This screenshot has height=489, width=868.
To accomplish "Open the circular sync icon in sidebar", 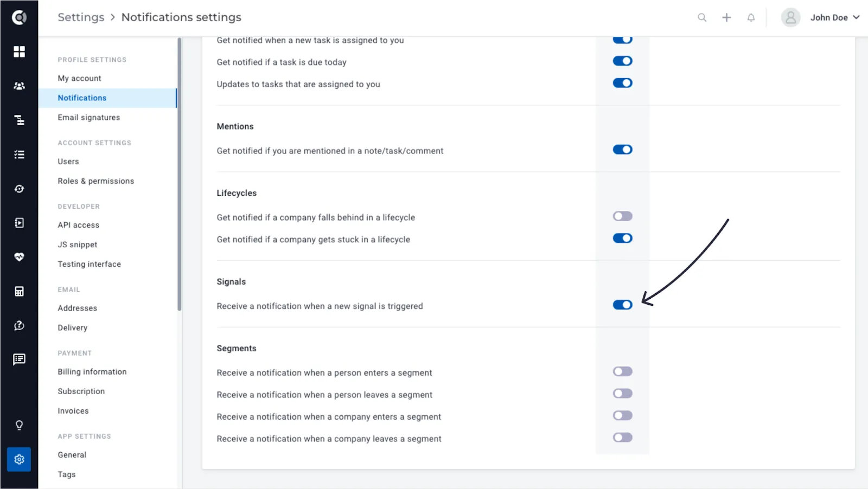I will (x=19, y=189).
